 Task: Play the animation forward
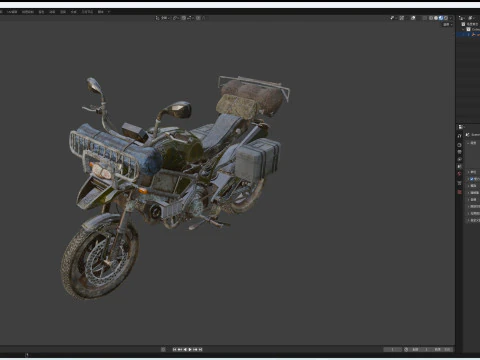point(190,349)
